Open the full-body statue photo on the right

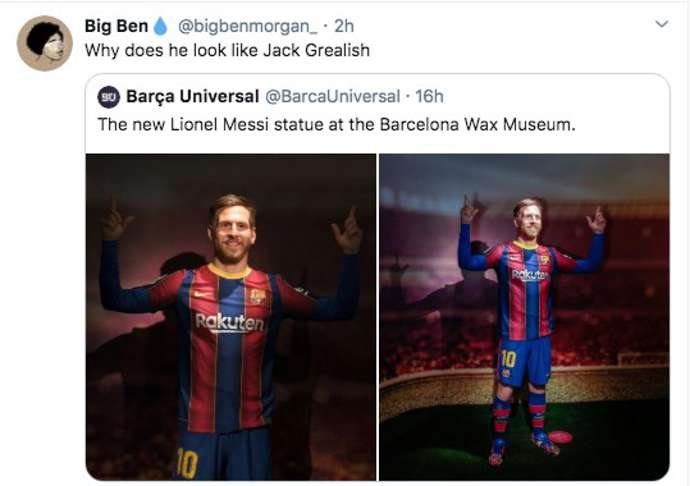coord(524,317)
